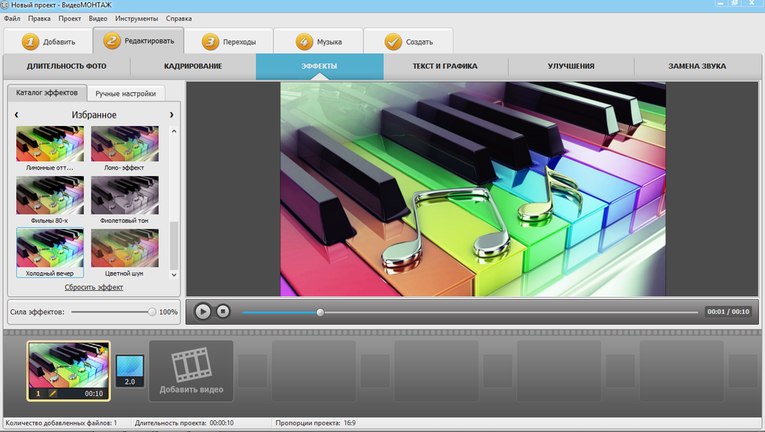This screenshot has width=765, height=432.
Task: Open the Текст и графика section
Action: coord(445,66)
